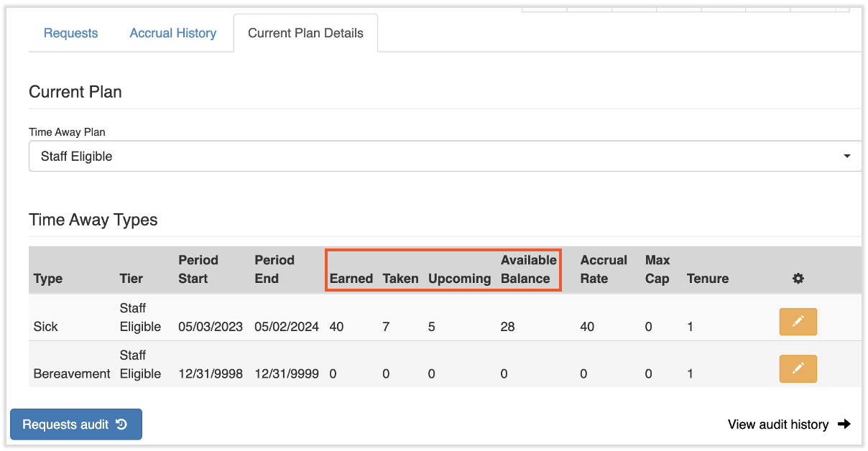Expand the Time Away Plan dropdown caret
This screenshot has height=451, width=868.
point(847,157)
